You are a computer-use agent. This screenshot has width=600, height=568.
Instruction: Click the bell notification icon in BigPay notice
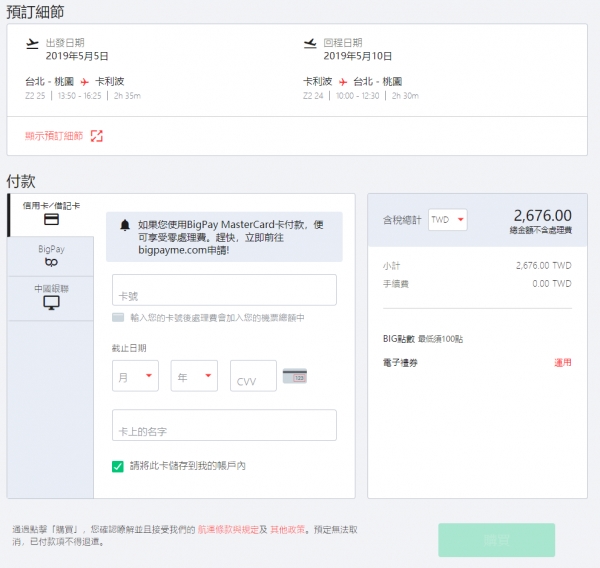125,225
